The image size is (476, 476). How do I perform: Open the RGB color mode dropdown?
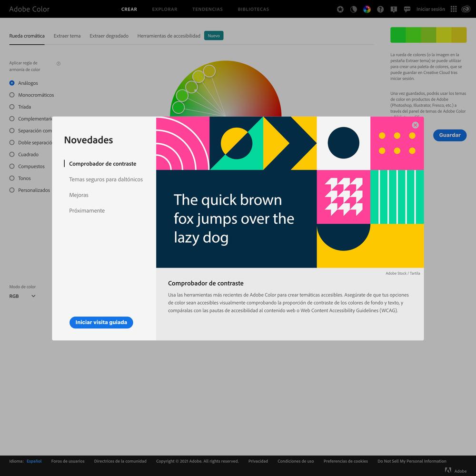click(22, 296)
